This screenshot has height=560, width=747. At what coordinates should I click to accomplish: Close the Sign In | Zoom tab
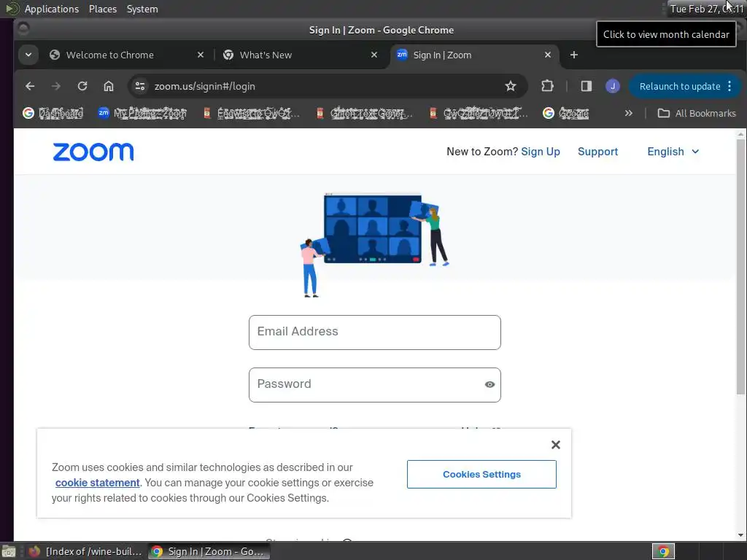(548, 55)
